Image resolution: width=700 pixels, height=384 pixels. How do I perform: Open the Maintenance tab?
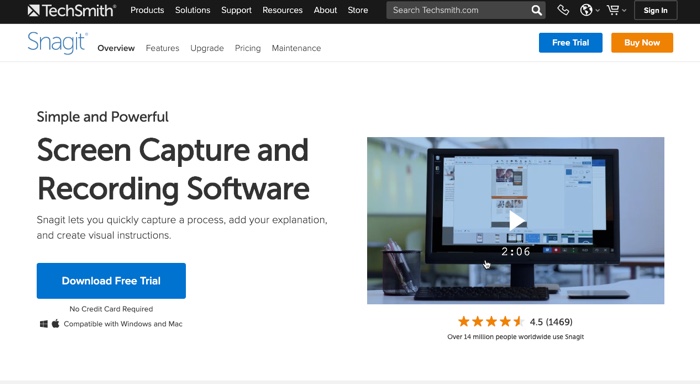(x=296, y=48)
